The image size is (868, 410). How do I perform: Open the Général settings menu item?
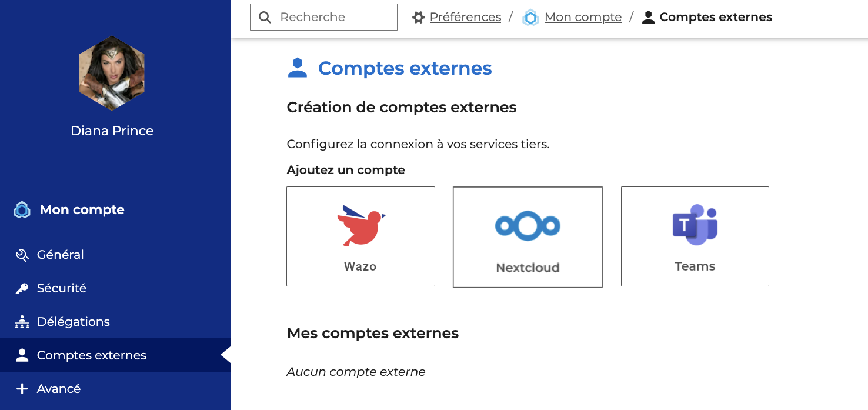point(61,255)
